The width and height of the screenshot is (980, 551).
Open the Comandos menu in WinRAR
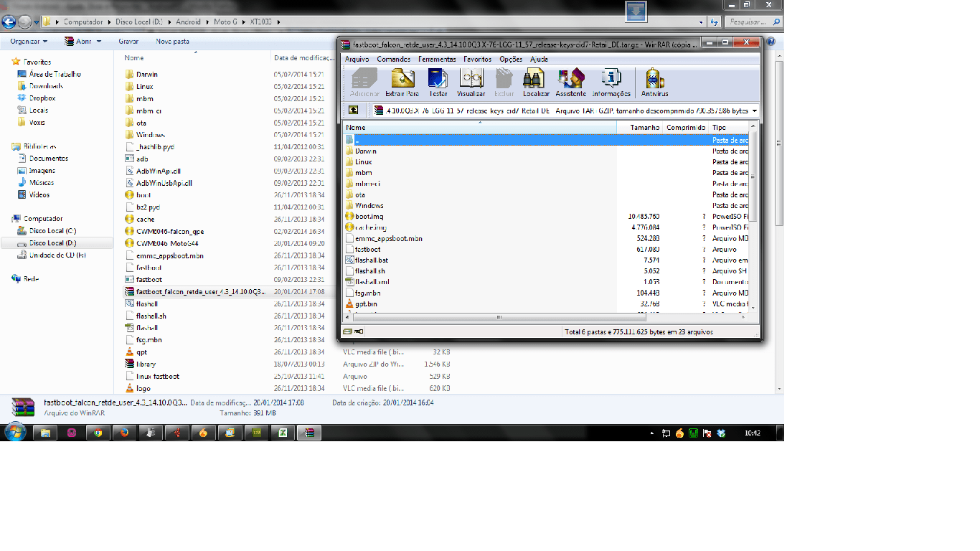pos(393,59)
